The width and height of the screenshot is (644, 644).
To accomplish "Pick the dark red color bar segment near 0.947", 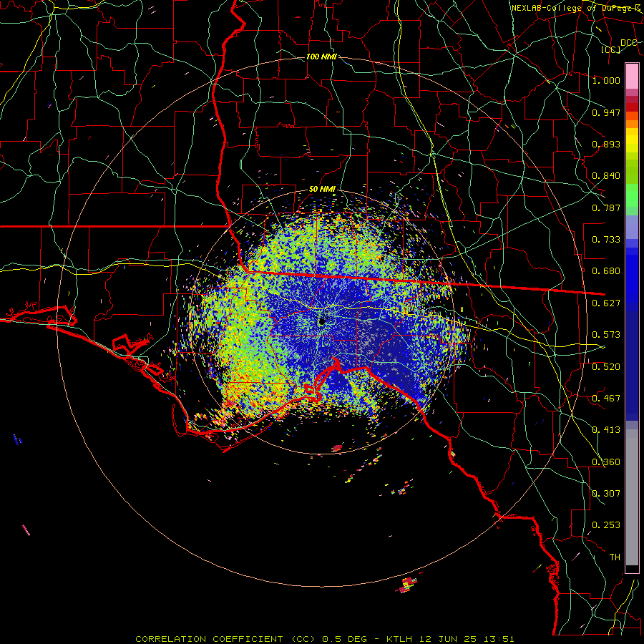I will coord(632,107).
